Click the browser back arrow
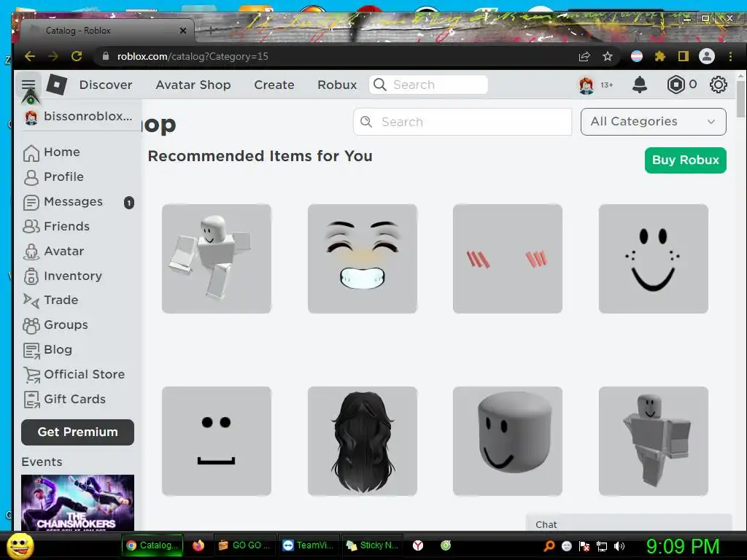The width and height of the screenshot is (747, 560). (29, 56)
